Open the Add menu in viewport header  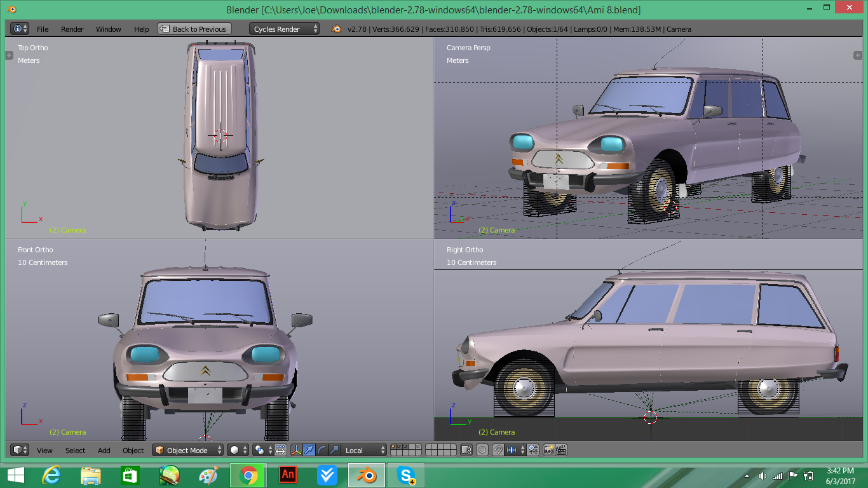pyautogui.click(x=104, y=451)
